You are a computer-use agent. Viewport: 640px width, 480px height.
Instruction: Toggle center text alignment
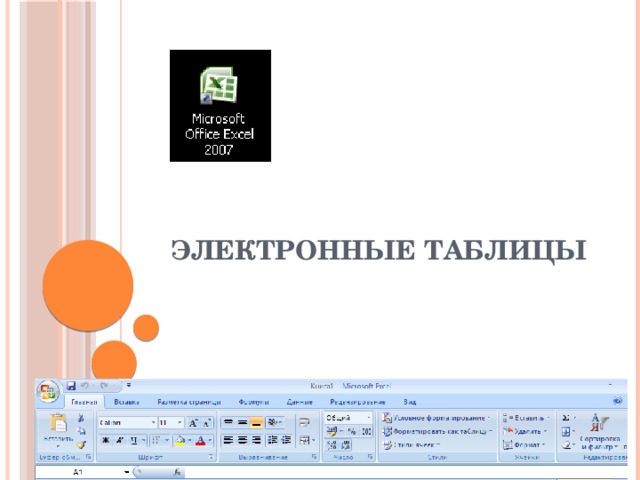(x=242, y=440)
